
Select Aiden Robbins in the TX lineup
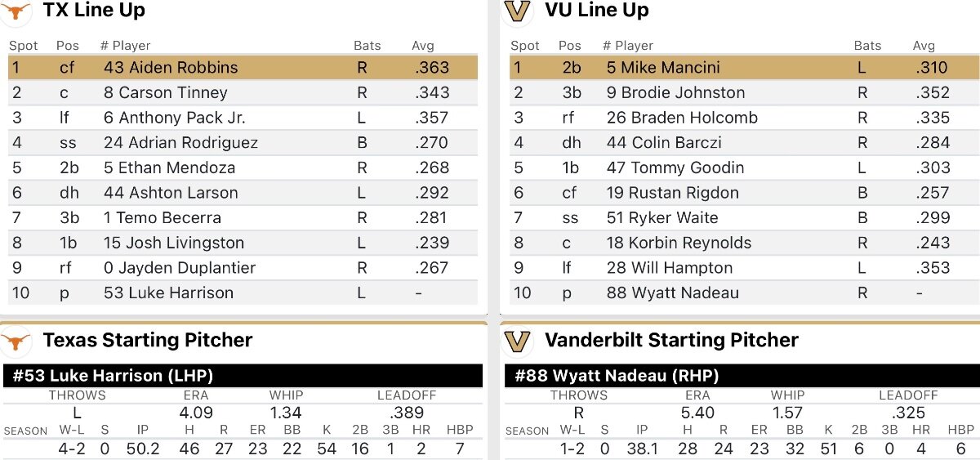171,68
